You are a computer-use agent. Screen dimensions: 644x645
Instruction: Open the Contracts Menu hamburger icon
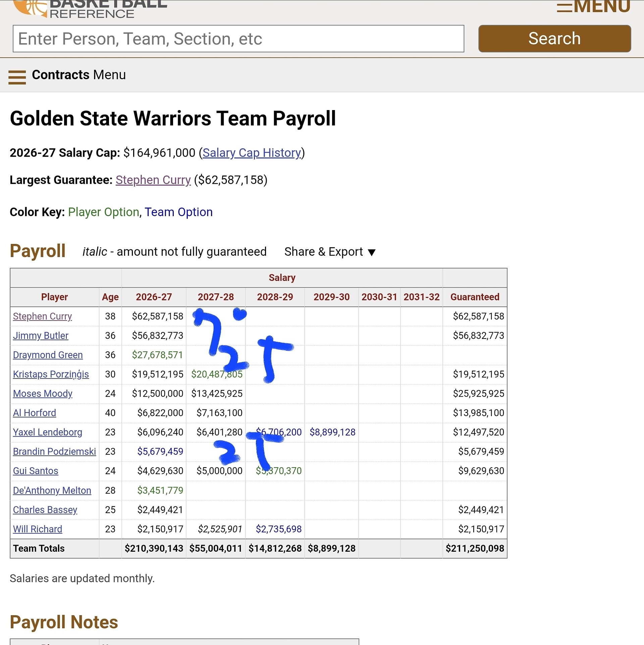pyautogui.click(x=17, y=78)
